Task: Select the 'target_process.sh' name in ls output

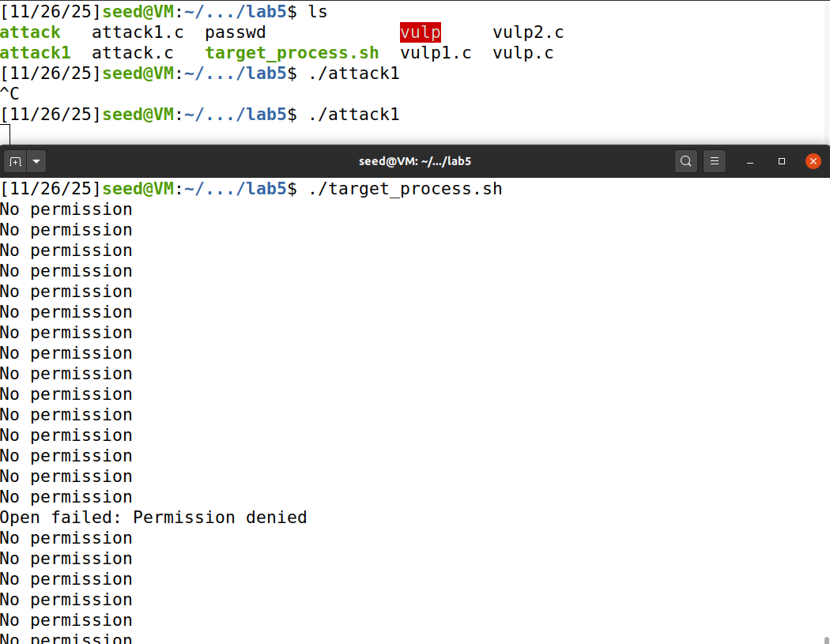Action: click(292, 53)
